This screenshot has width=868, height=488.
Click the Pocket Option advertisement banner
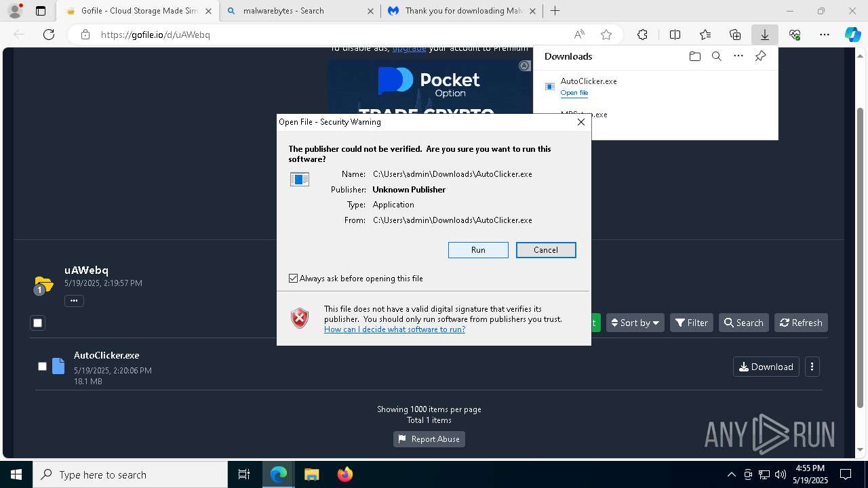430,86
